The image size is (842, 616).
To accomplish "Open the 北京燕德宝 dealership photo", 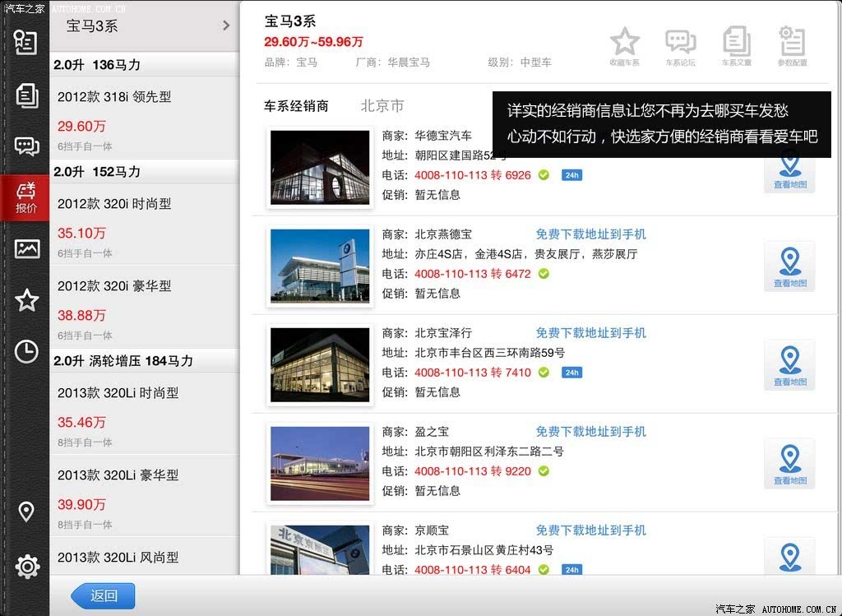I will 320,266.
